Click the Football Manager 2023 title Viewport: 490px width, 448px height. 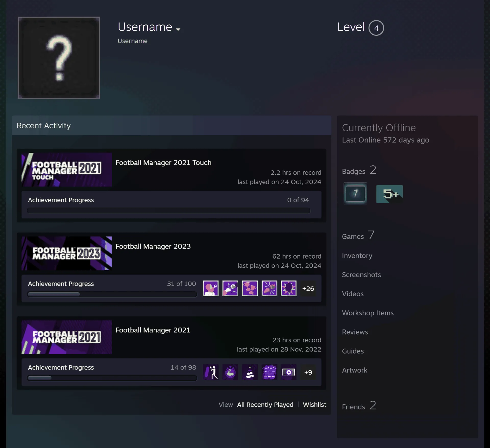[153, 246]
